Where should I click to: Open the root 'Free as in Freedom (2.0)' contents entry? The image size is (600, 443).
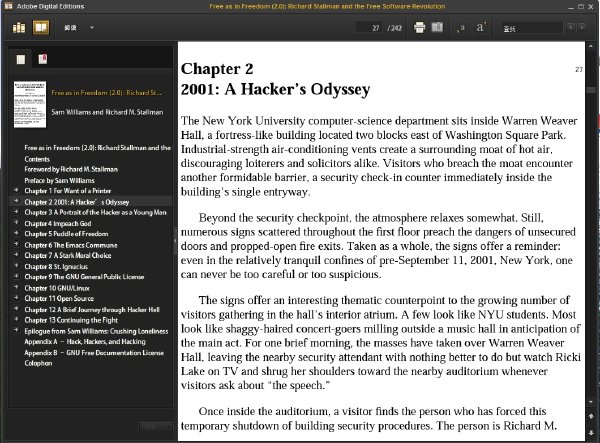(98, 148)
